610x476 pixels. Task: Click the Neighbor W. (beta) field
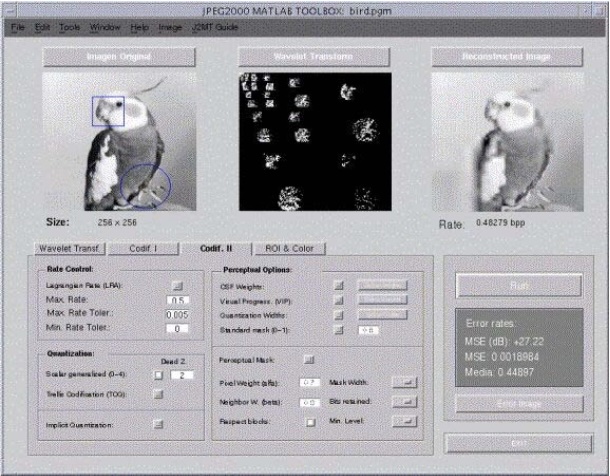310,402
